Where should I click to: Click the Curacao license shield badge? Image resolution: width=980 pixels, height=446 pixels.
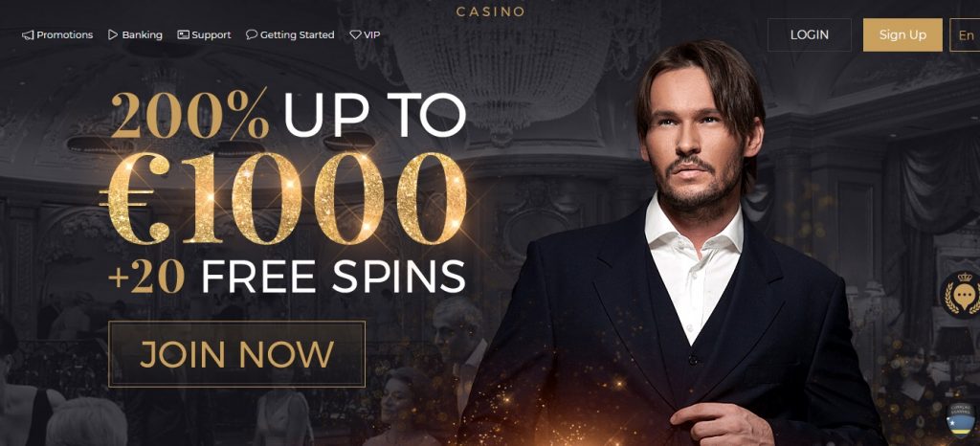click(x=961, y=420)
